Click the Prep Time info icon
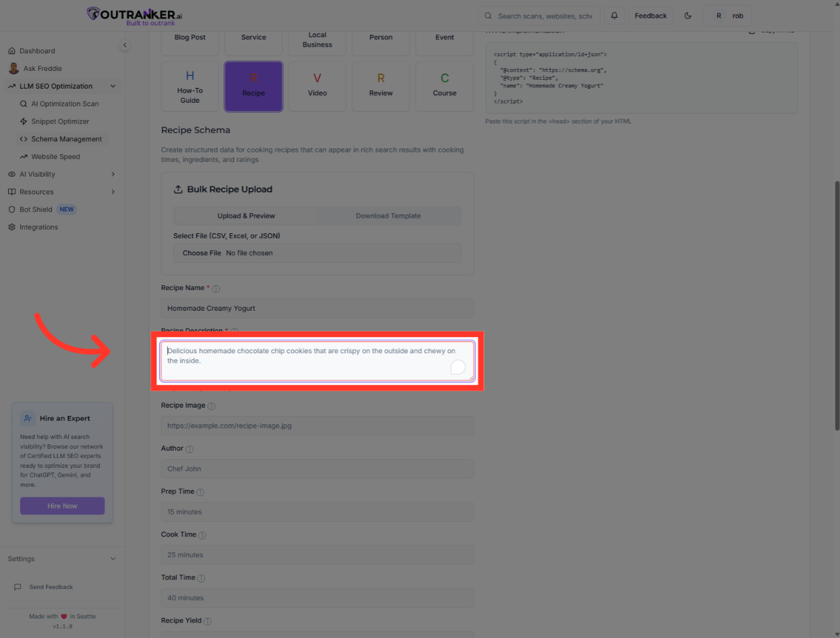 click(x=200, y=492)
